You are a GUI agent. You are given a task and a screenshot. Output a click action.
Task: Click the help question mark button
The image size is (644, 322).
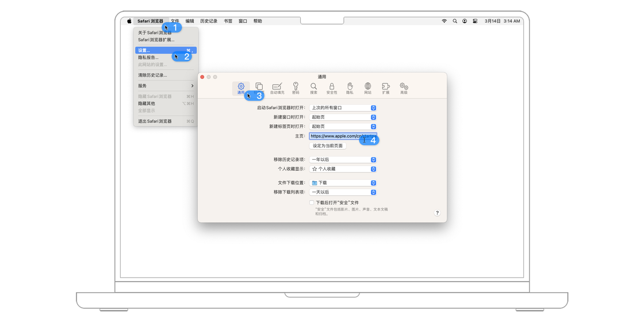[x=437, y=213]
